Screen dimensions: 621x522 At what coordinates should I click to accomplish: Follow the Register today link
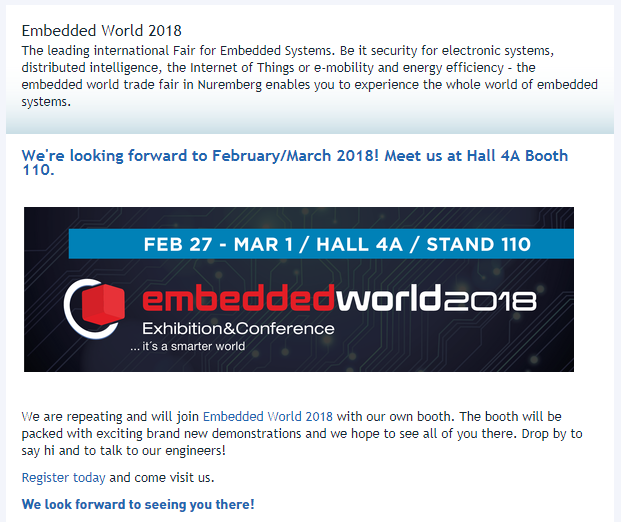[63, 478]
